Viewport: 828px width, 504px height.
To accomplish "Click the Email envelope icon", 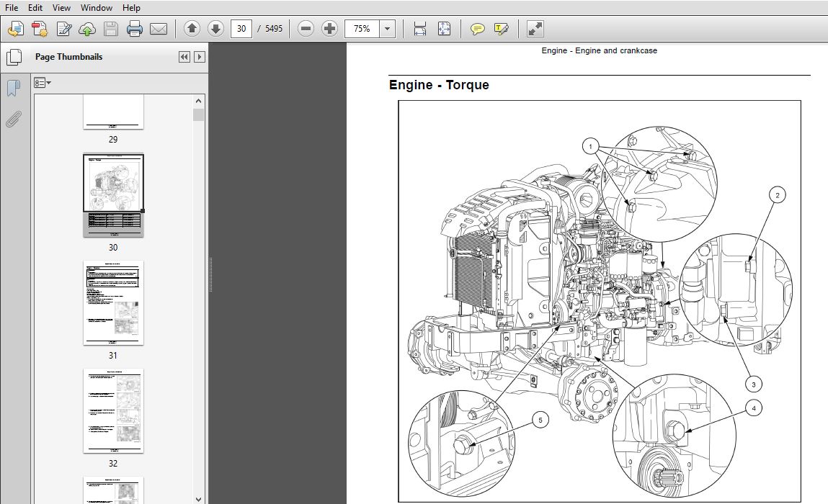I will tap(159, 29).
